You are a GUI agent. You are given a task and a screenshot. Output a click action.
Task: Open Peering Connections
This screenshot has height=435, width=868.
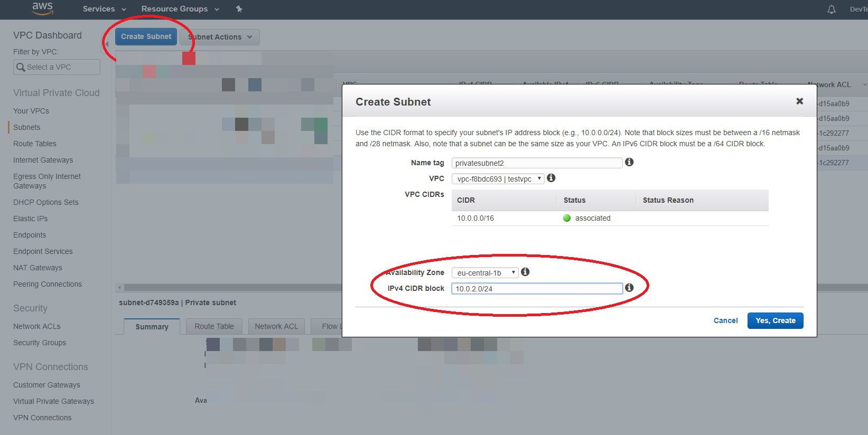(48, 284)
